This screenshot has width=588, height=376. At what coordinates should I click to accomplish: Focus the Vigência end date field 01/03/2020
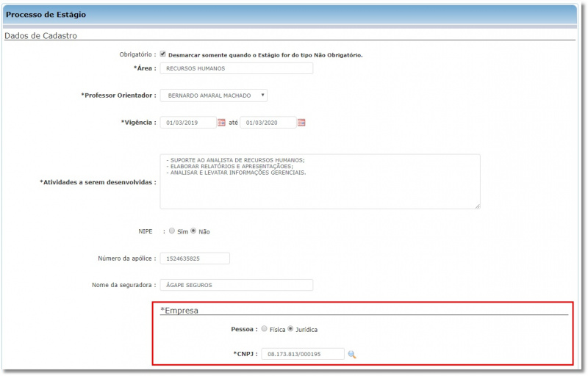[268, 123]
